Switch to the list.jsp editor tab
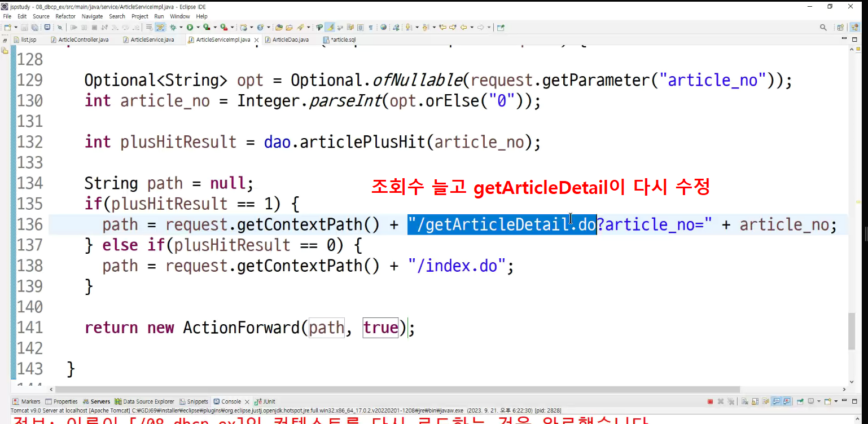This screenshot has height=424, width=868. click(24, 40)
